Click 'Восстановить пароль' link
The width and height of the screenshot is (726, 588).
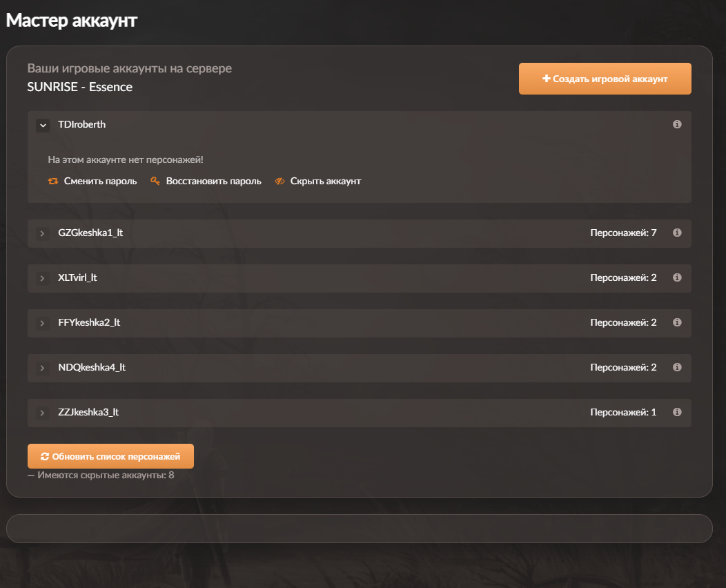[x=213, y=182]
